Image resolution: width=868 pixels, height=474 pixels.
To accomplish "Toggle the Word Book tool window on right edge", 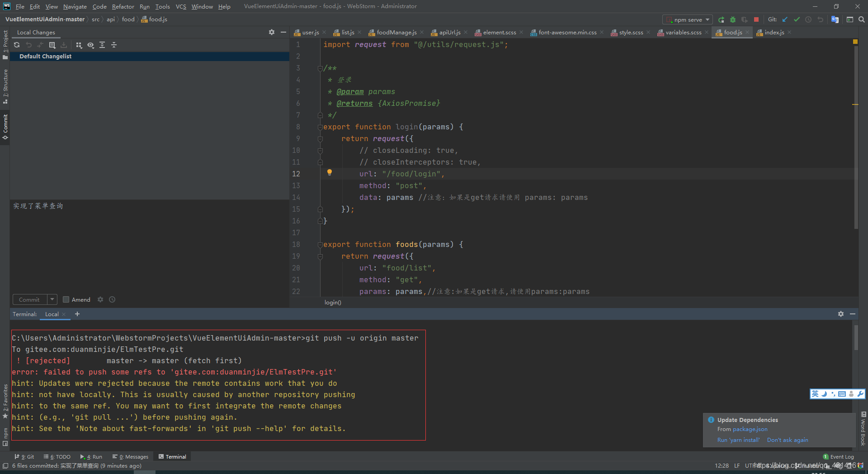I will coord(863,428).
